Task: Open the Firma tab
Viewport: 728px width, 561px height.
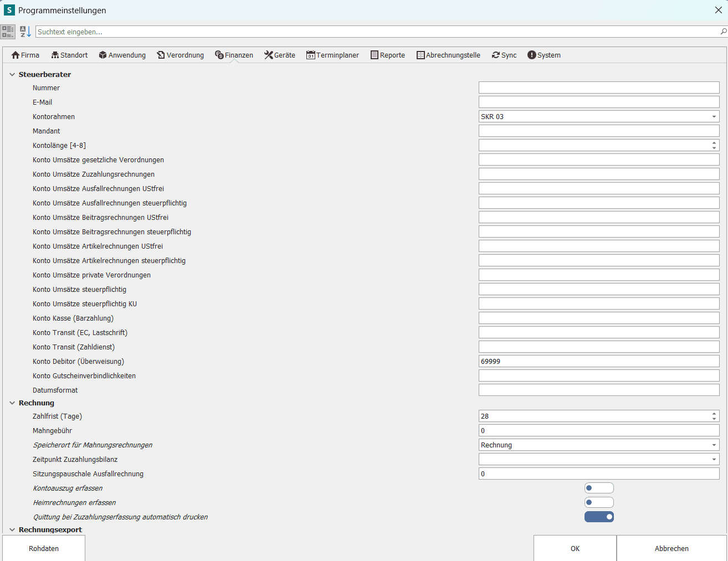Action: click(x=25, y=55)
